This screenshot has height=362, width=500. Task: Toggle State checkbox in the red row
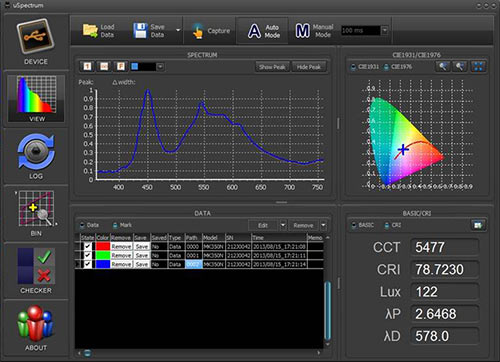click(88, 246)
